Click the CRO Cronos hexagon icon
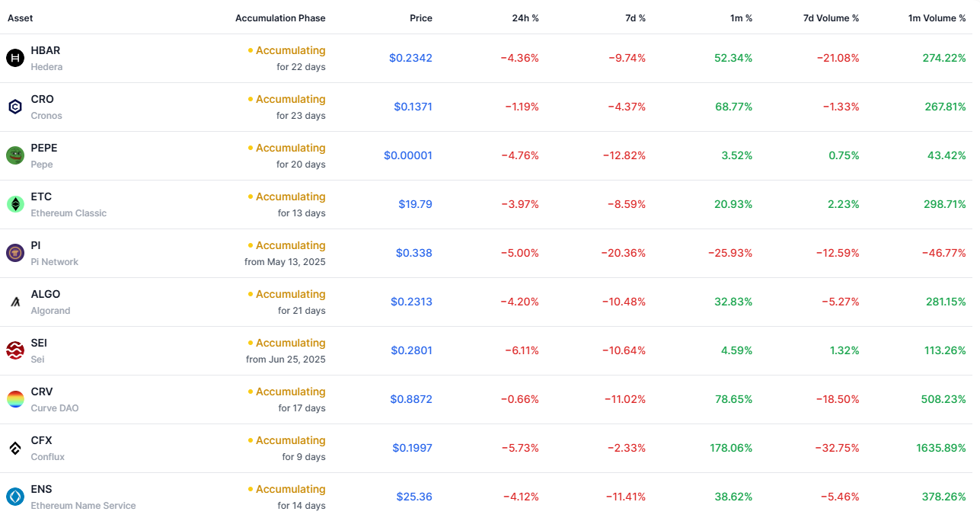This screenshot has width=980, height=521. 15,107
